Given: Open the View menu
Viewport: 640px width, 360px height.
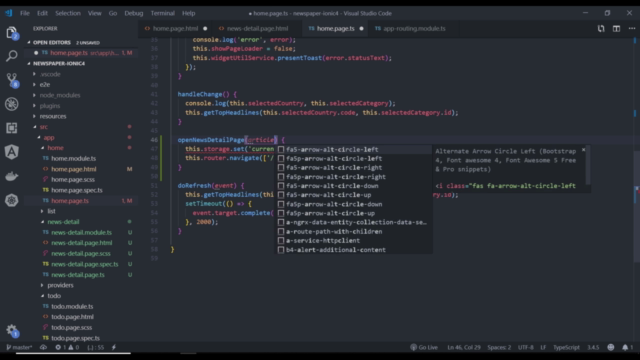Looking at the screenshot, I should pyautogui.click(x=94, y=13).
